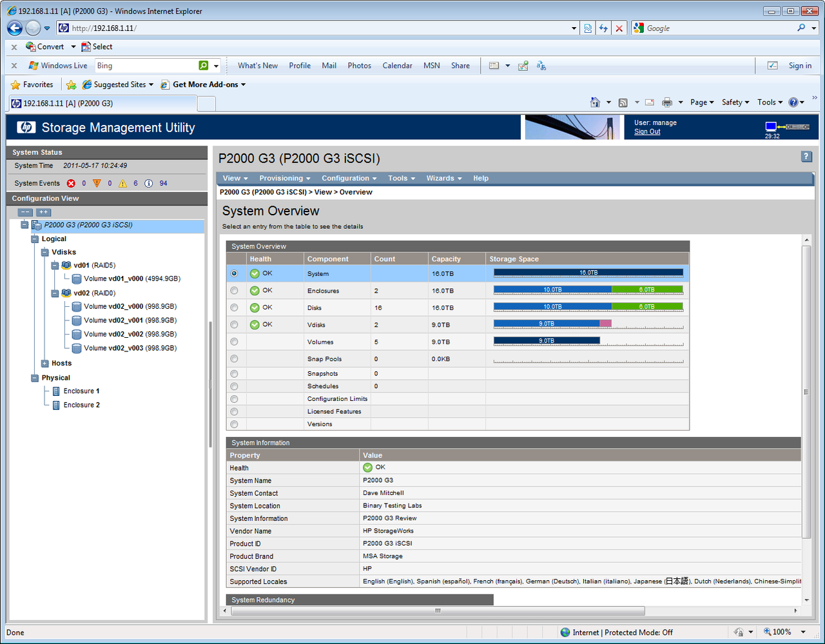
Task: Click the Enclosure 2 icon in tree
Action: (56, 405)
